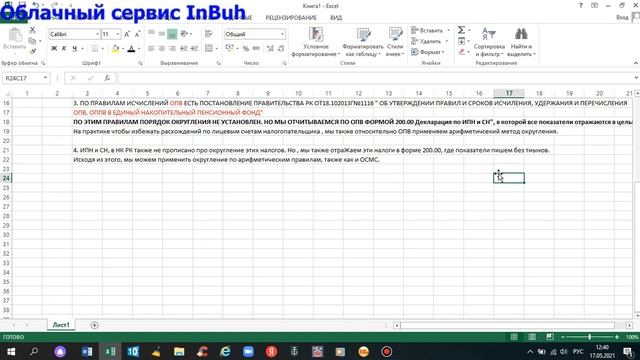Align cell text left

coord(151,49)
